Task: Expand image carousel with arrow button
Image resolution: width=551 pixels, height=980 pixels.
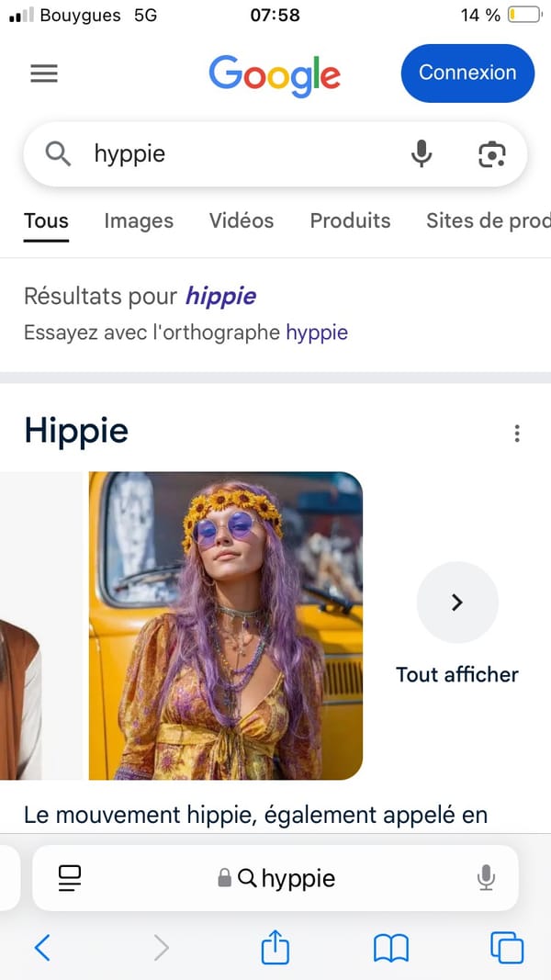Action: tap(457, 603)
